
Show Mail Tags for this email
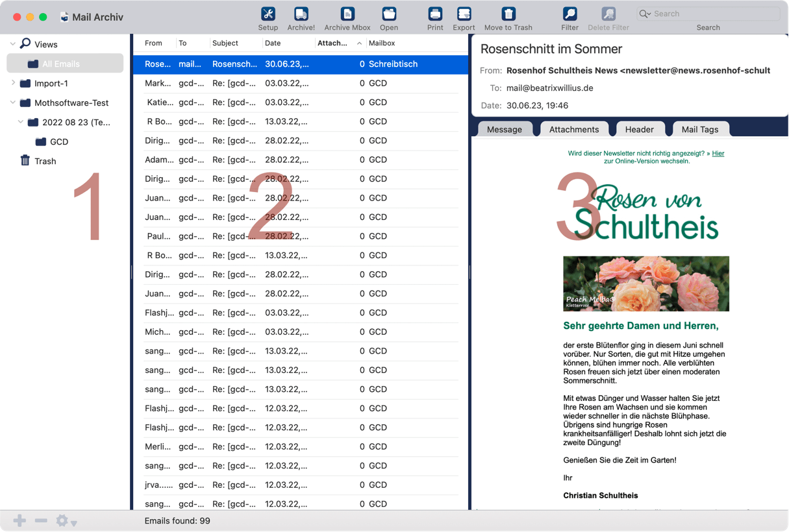pos(700,129)
